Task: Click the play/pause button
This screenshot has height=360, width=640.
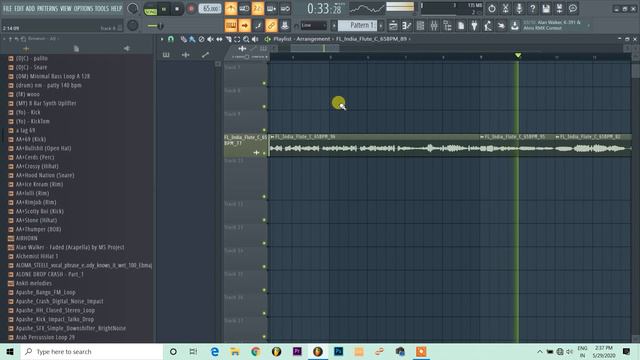Action: point(164,9)
